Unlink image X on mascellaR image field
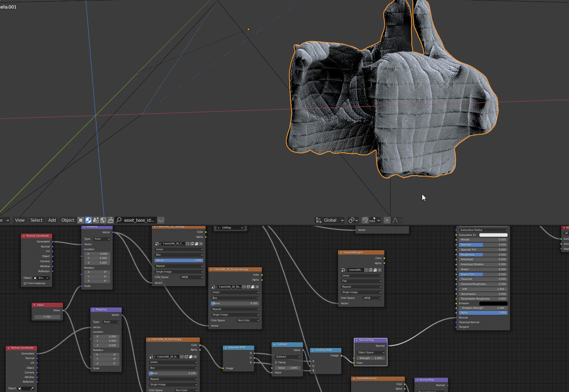569x392 pixels. 380,270
